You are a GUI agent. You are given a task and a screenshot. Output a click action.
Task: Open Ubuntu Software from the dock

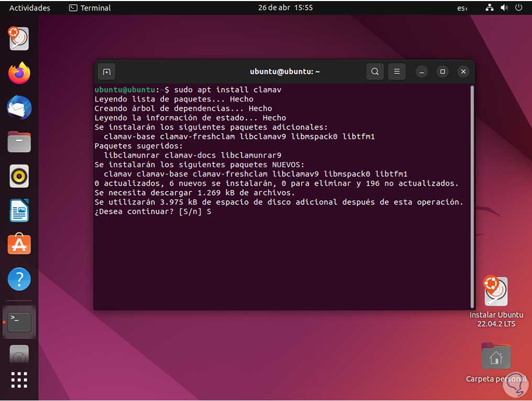coord(19,244)
